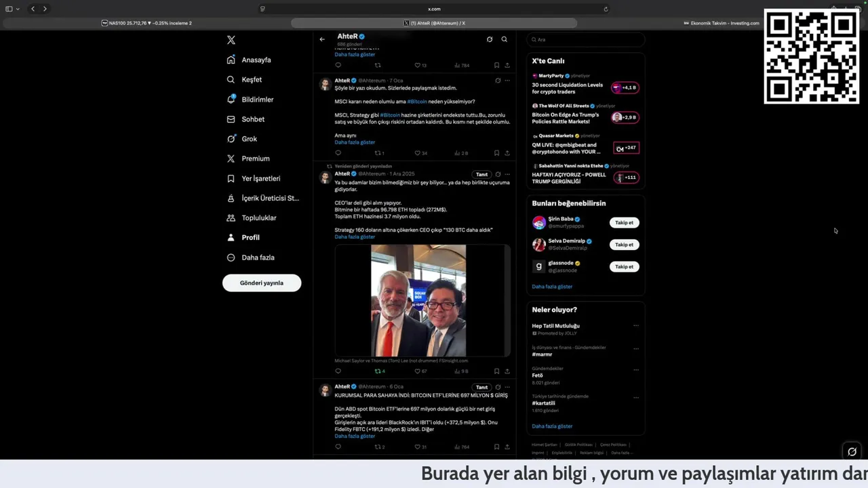Open Bildirimler in the sidebar
Viewport: 868px width, 488px height.
[x=250, y=100]
